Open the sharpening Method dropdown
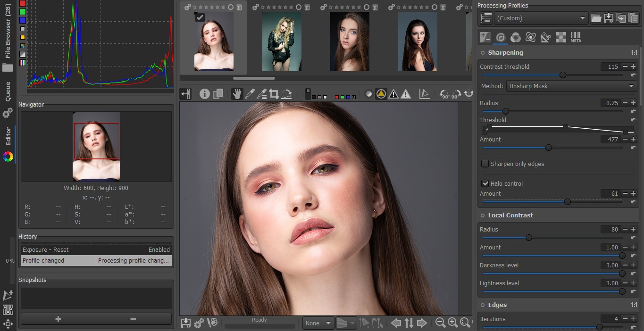644x331 pixels. pos(572,86)
